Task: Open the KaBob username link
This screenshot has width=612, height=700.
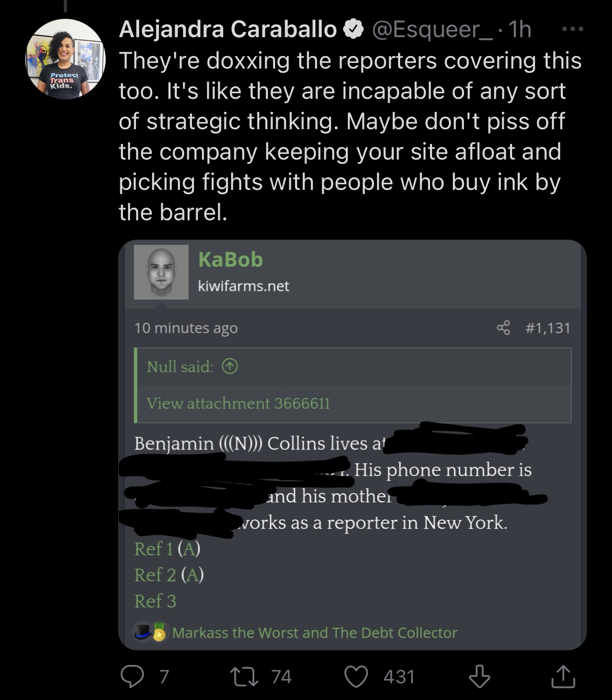Action: (x=230, y=259)
